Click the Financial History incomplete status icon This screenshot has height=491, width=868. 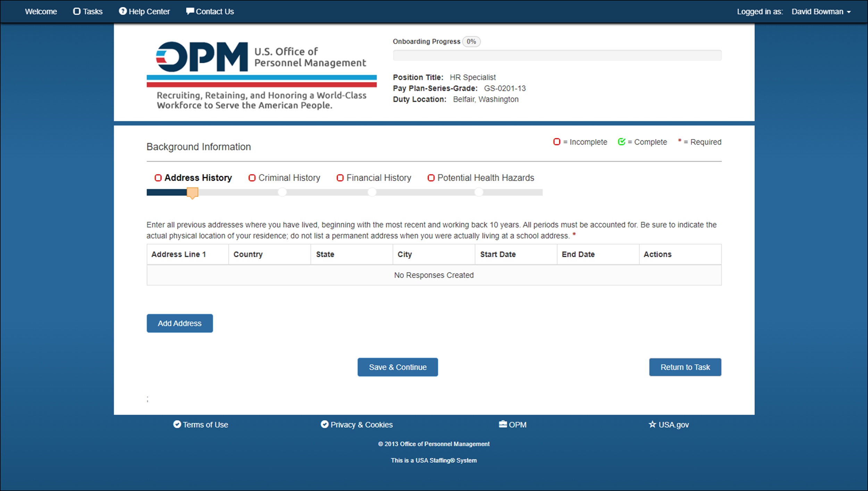[340, 178]
